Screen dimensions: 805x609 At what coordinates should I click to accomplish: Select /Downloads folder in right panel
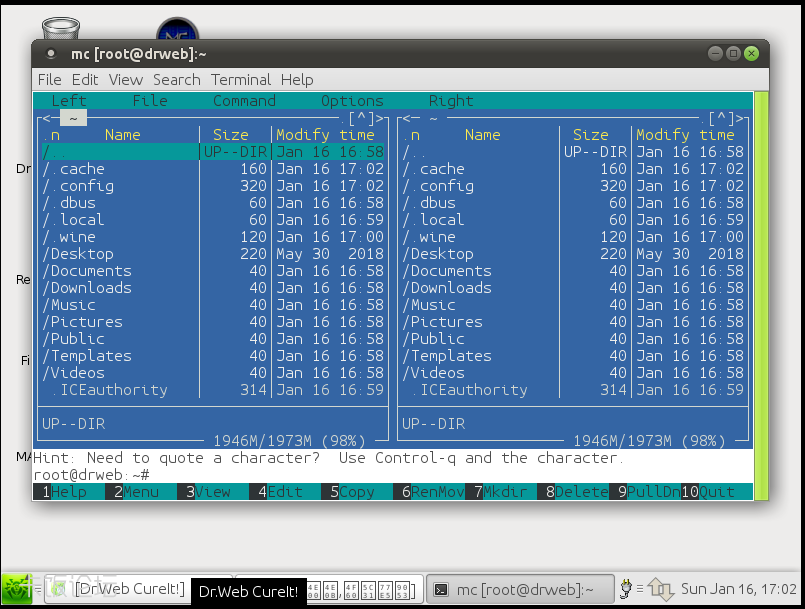[x=446, y=288]
